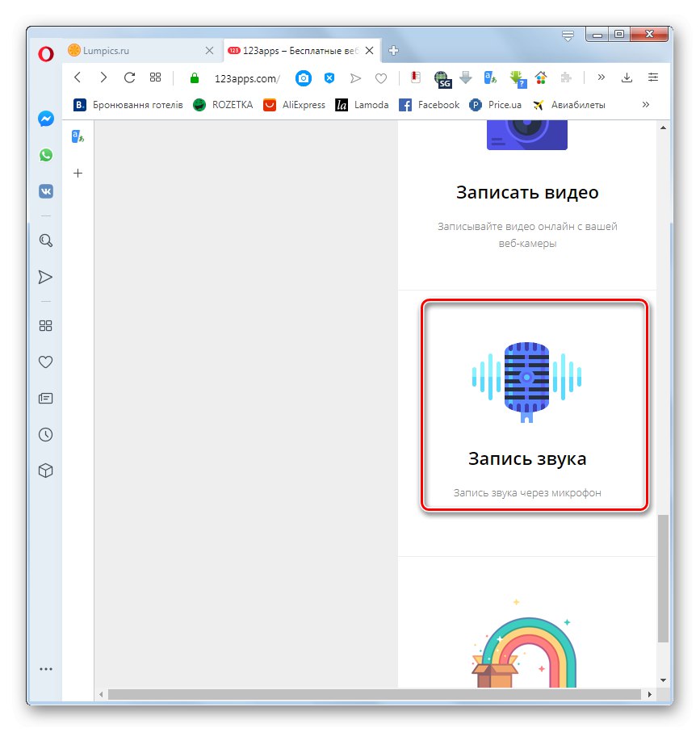Open ROZETKA bookmark

point(223,105)
